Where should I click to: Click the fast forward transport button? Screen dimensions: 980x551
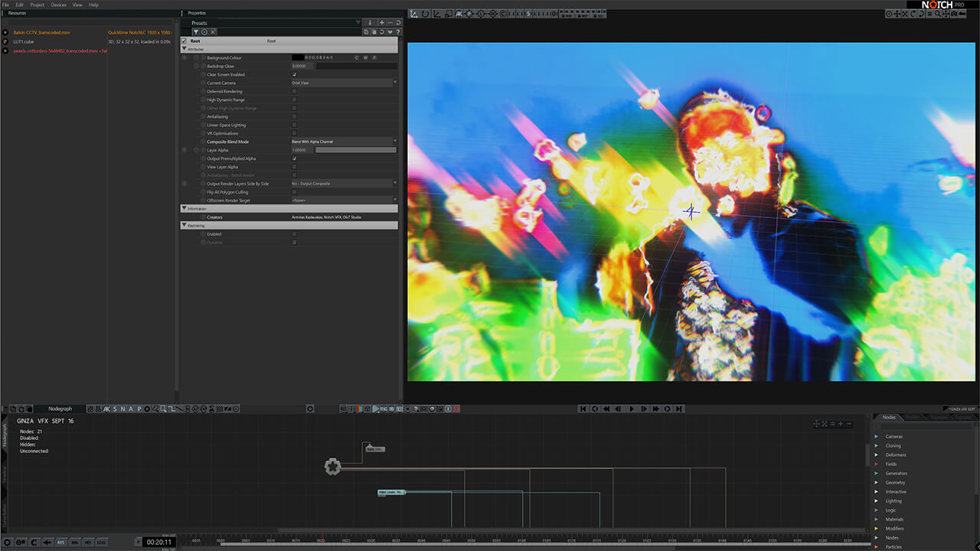pos(655,409)
